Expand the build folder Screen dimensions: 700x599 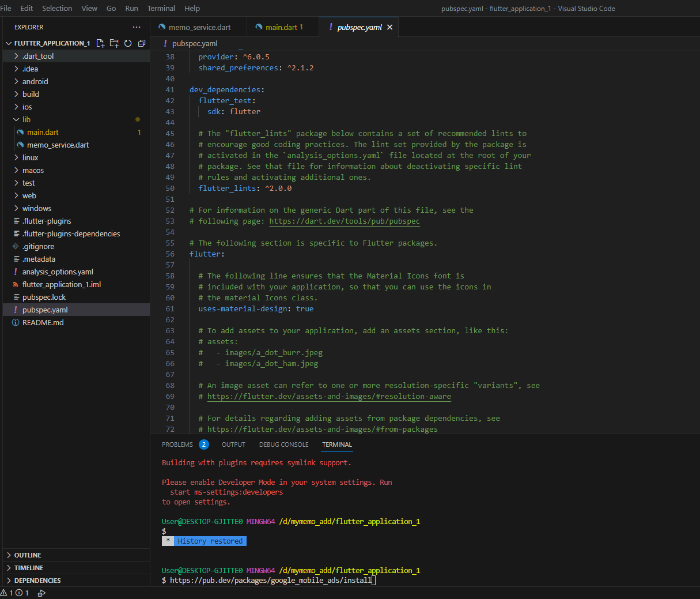16,94
